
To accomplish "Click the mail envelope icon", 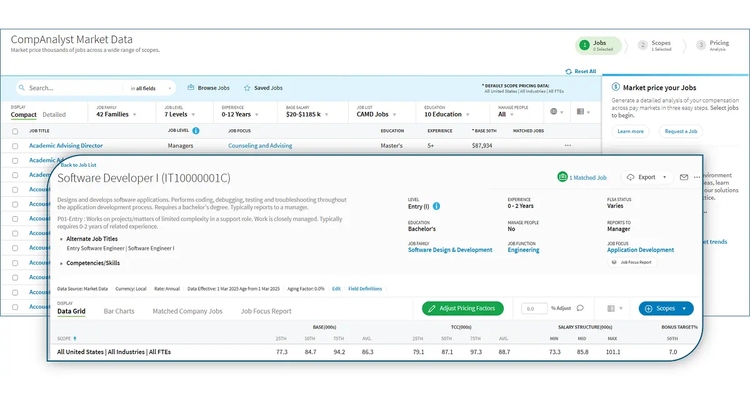I will pos(684,177).
